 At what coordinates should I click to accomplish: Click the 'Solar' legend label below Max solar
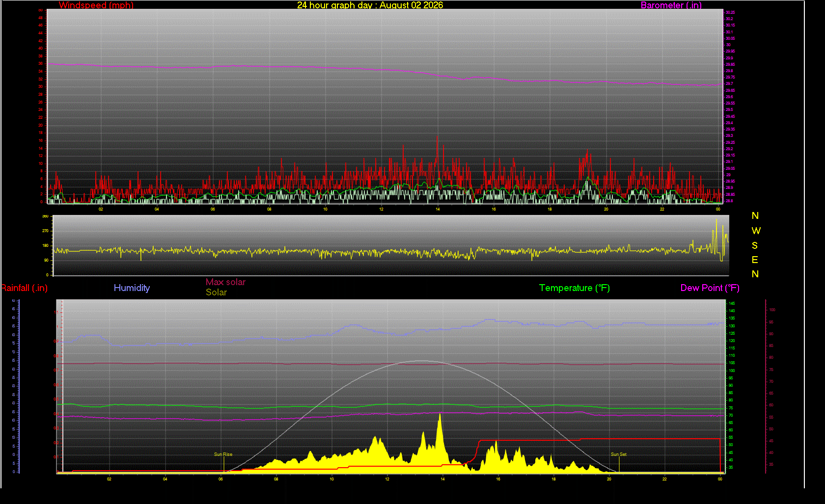click(216, 292)
